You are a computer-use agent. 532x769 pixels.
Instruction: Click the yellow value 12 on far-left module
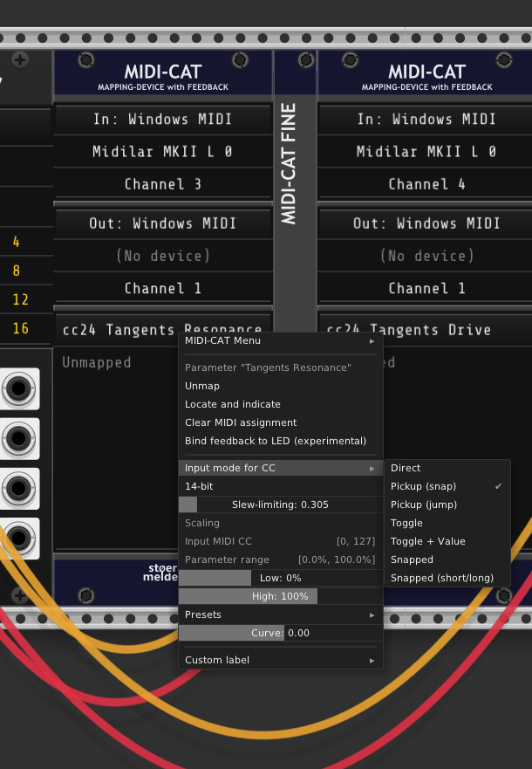pos(20,299)
